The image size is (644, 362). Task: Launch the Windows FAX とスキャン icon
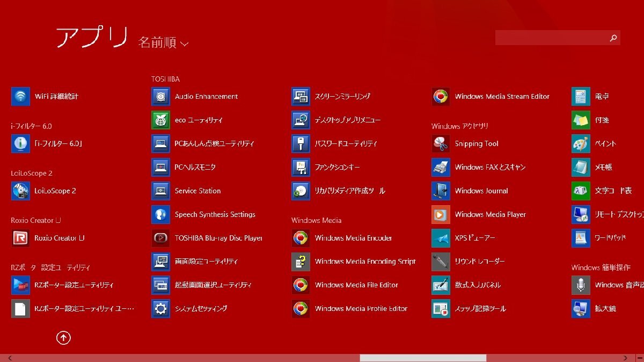[441, 168]
